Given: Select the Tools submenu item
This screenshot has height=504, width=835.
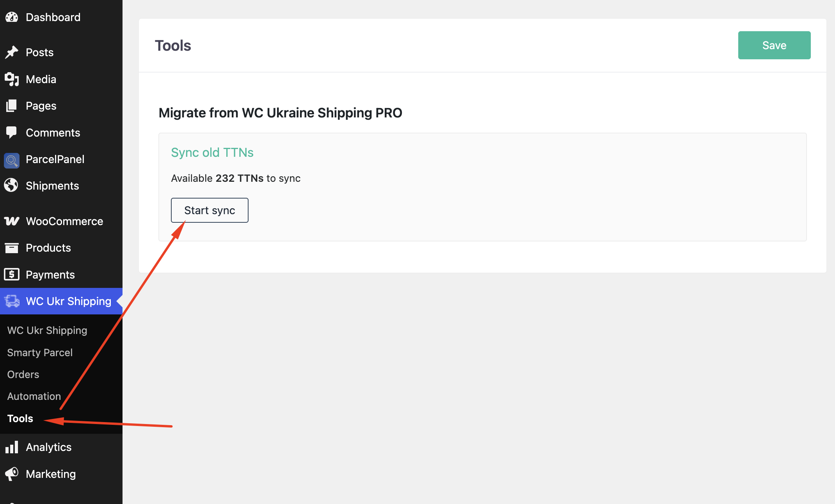Looking at the screenshot, I should (20, 419).
